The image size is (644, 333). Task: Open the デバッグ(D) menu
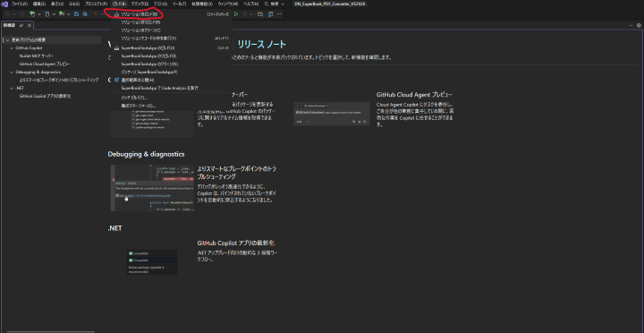(140, 4)
